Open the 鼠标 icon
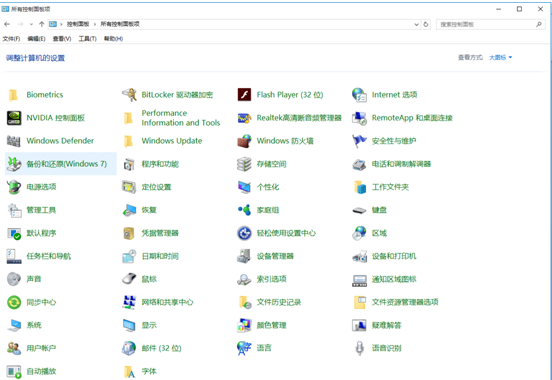 (x=129, y=279)
